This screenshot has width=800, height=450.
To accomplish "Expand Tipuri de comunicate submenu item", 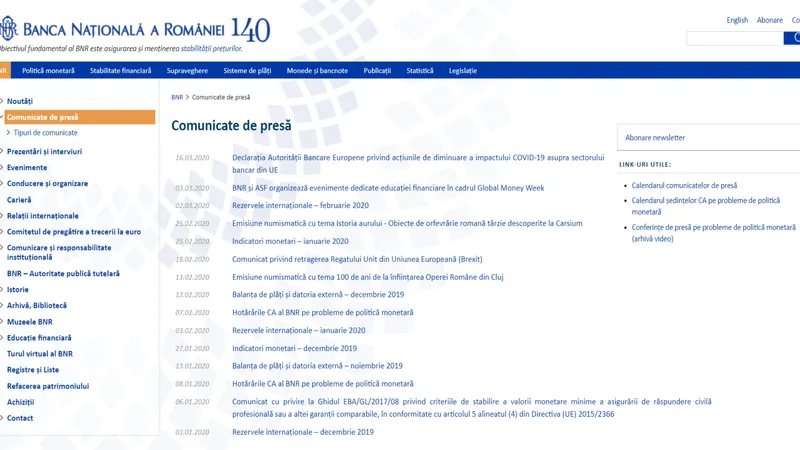I will click(x=45, y=133).
